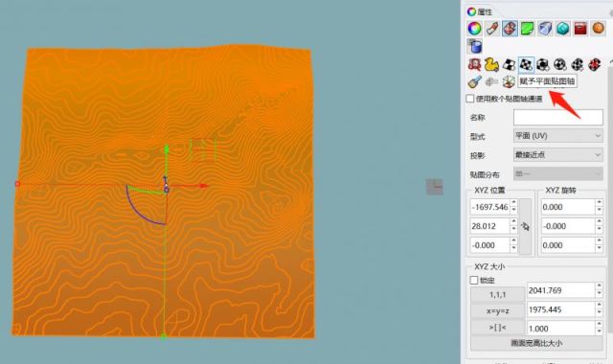Image resolution: width=613 pixels, height=364 pixels.
Task: Click size field showing 1975.445
Action: point(560,309)
